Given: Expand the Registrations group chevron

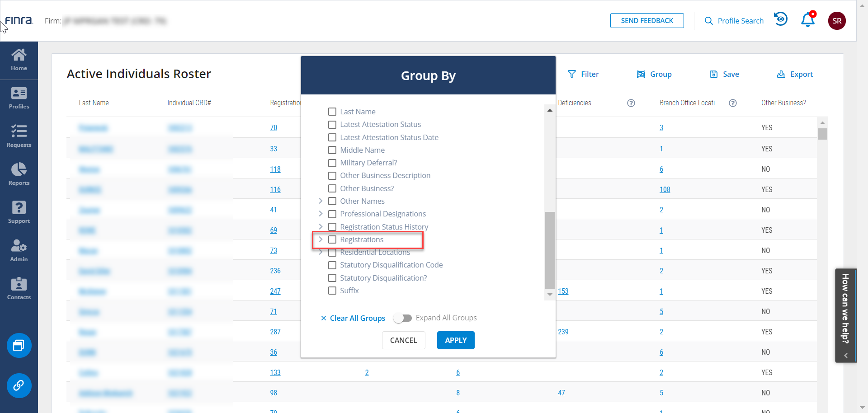Looking at the screenshot, I should point(321,239).
